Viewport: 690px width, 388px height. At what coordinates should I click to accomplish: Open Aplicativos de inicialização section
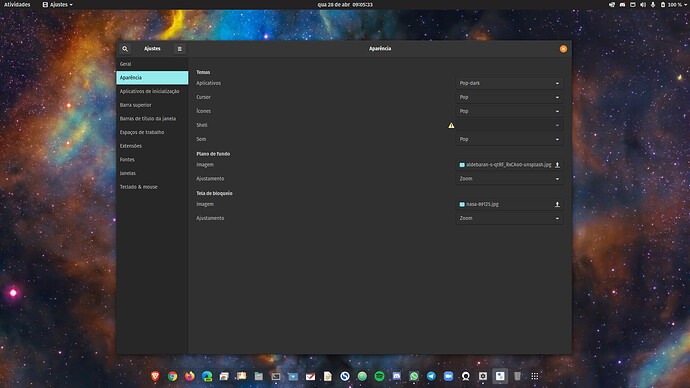click(x=152, y=92)
